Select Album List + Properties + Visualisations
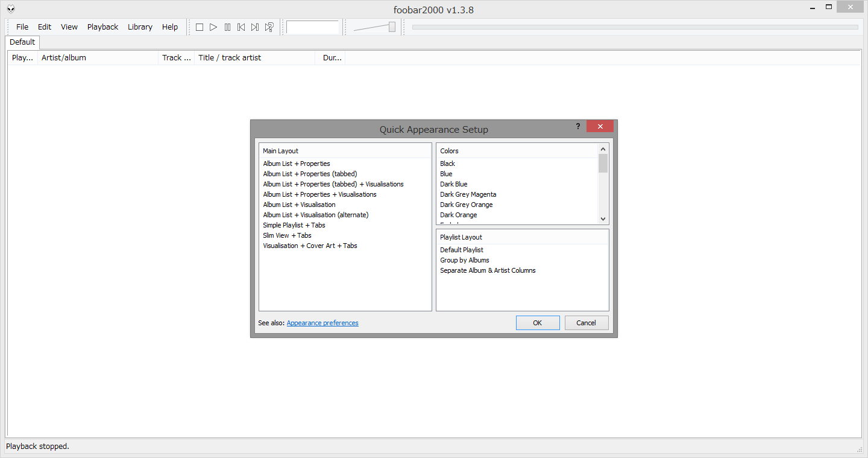Image resolution: width=868 pixels, height=458 pixels. tap(319, 194)
